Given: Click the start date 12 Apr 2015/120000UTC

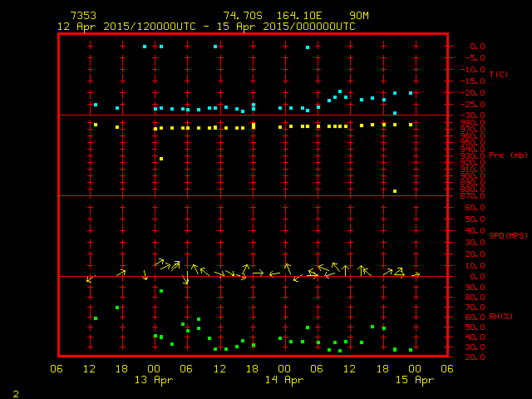Looking at the screenshot, I should (126, 26).
